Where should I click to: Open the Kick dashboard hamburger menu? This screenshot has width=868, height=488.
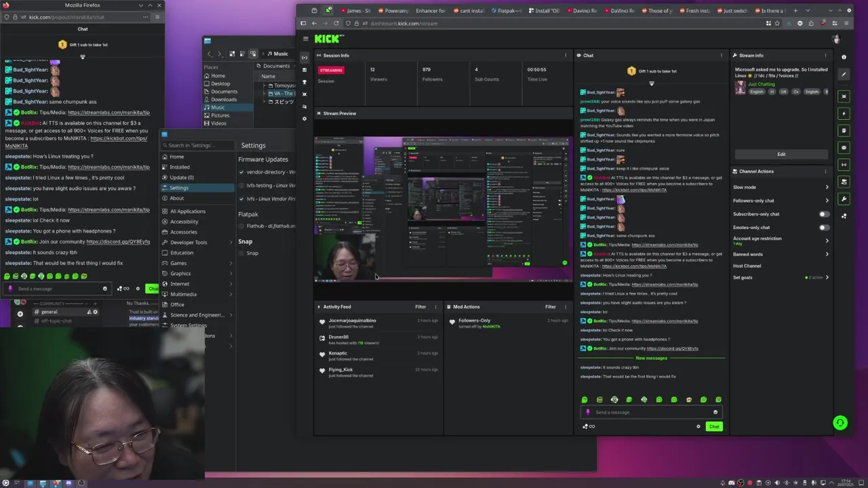pyautogui.click(x=305, y=39)
